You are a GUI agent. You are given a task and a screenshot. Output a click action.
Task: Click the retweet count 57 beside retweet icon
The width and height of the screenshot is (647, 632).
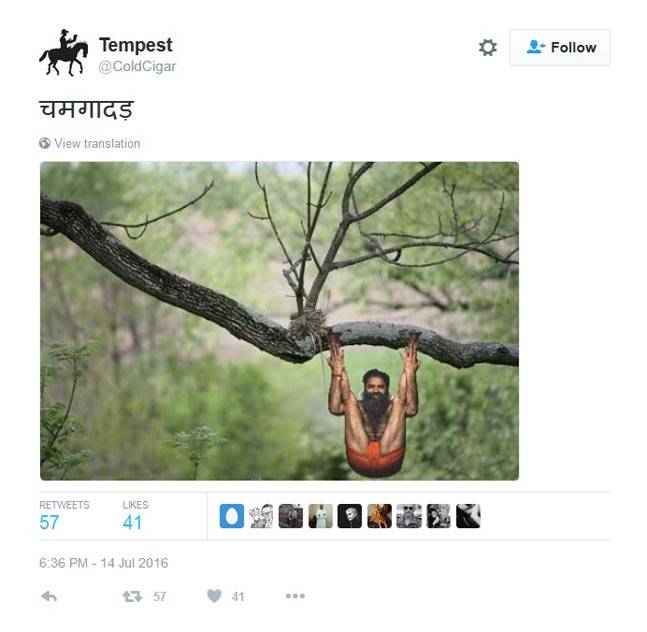tap(159, 597)
